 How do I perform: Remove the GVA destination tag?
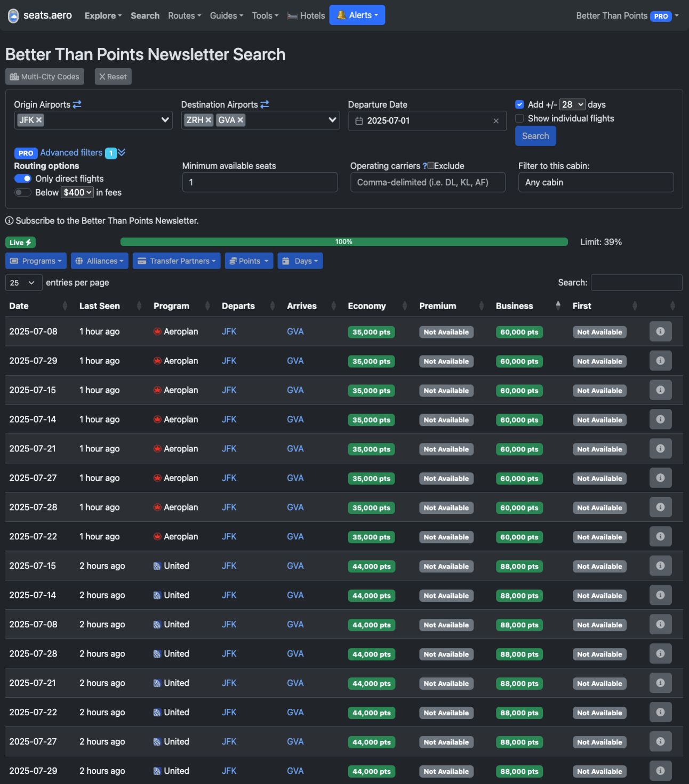tap(241, 120)
